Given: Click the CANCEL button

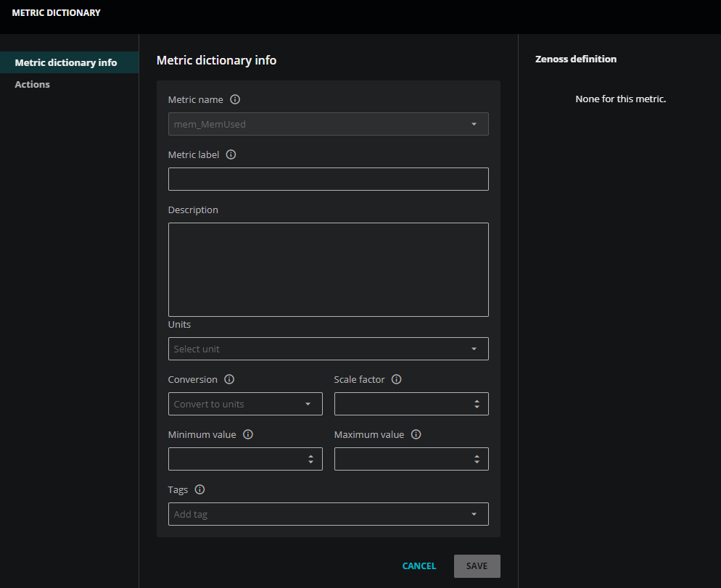Looking at the screenshot, I should [x=419, y=566].
